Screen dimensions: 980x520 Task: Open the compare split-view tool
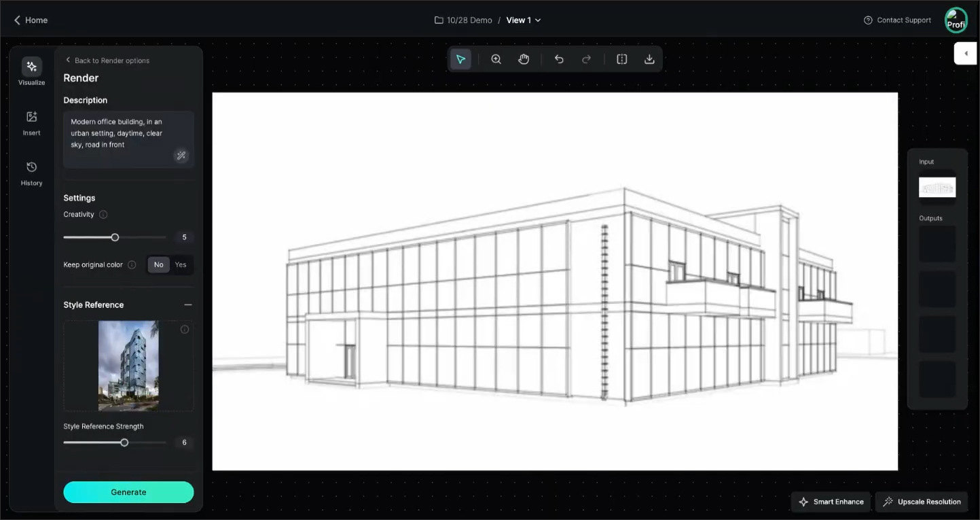pos(622,59)
